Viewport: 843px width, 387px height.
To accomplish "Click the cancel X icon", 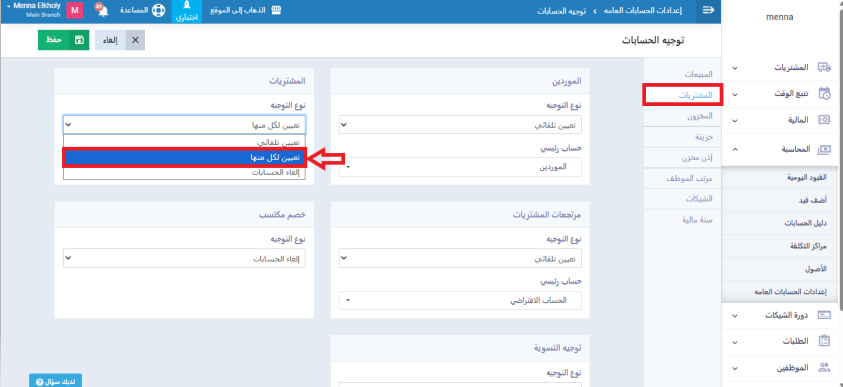I will point(135,40).
